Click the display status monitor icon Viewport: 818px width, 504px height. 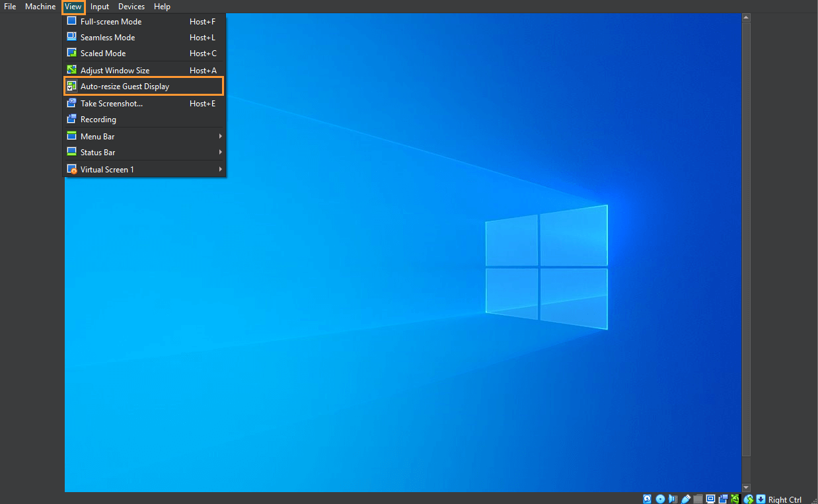(x=711, y=499)
